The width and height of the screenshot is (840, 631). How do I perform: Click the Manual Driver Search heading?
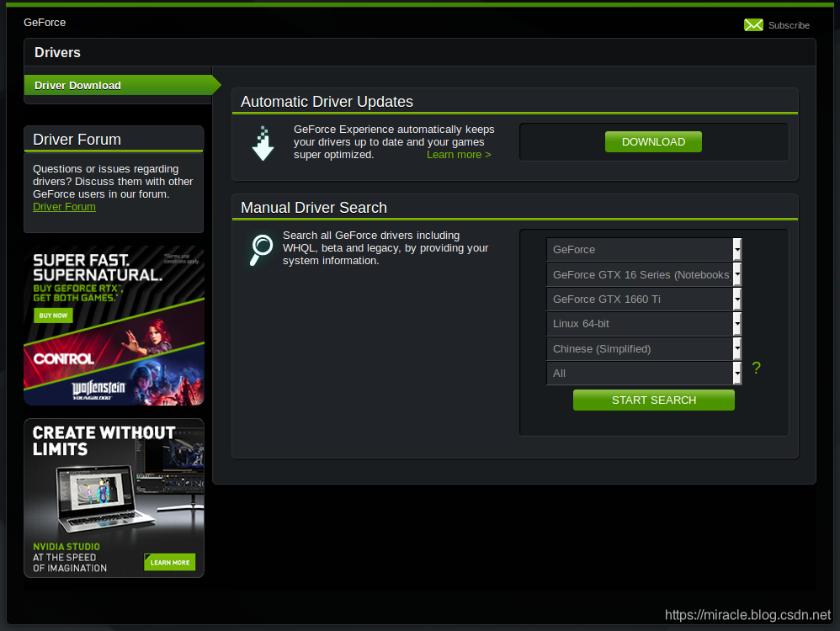[x=314, y=208]
